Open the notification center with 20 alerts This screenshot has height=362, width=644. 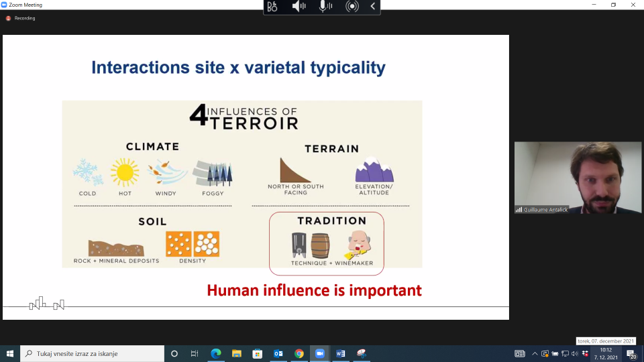coord(632,353)
